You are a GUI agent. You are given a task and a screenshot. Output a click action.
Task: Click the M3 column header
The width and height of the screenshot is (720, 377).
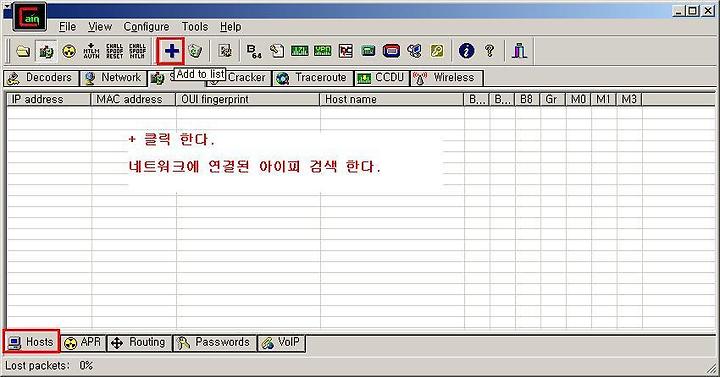[629, 99]
